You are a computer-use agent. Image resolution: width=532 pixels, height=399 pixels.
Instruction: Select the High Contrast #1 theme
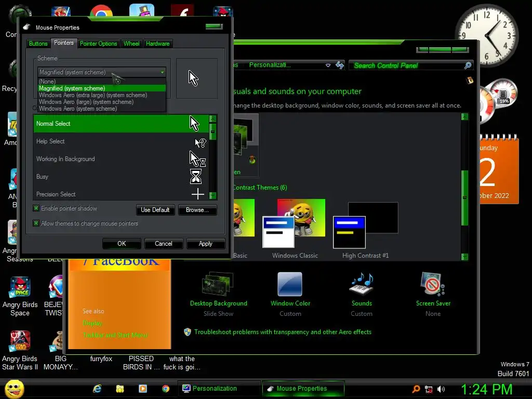click(365, 231)
